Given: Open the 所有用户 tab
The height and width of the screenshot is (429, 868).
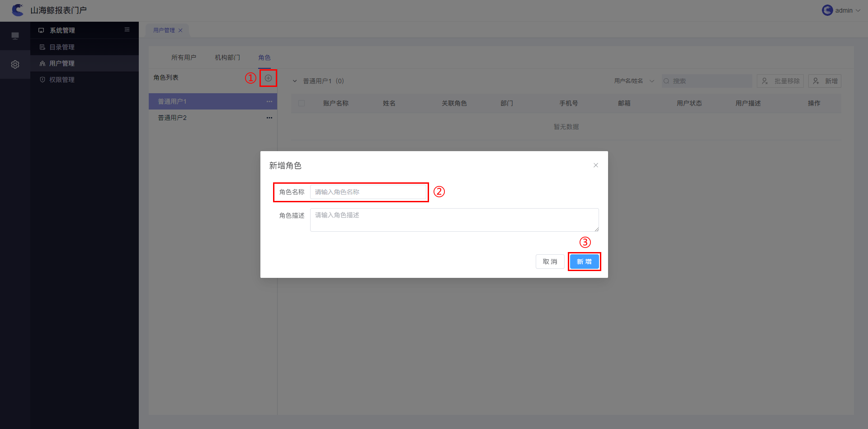Looking at the screenshot, I should [x=184, y=57].
